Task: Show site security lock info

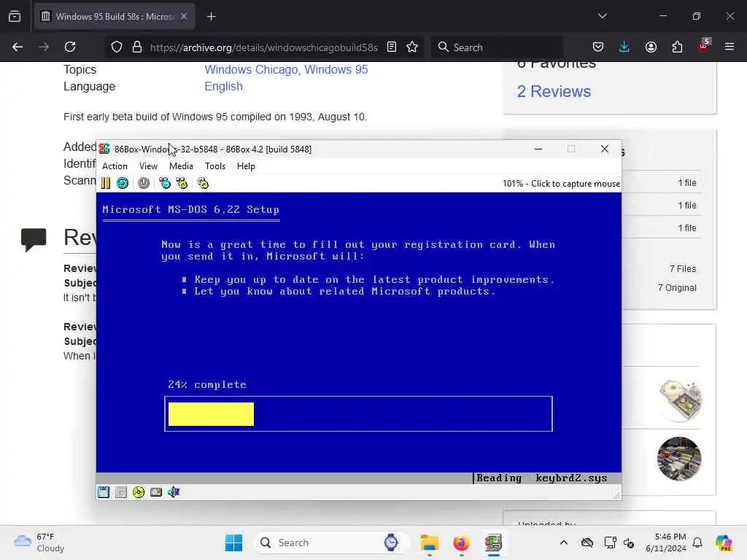Action: point(137,47)
